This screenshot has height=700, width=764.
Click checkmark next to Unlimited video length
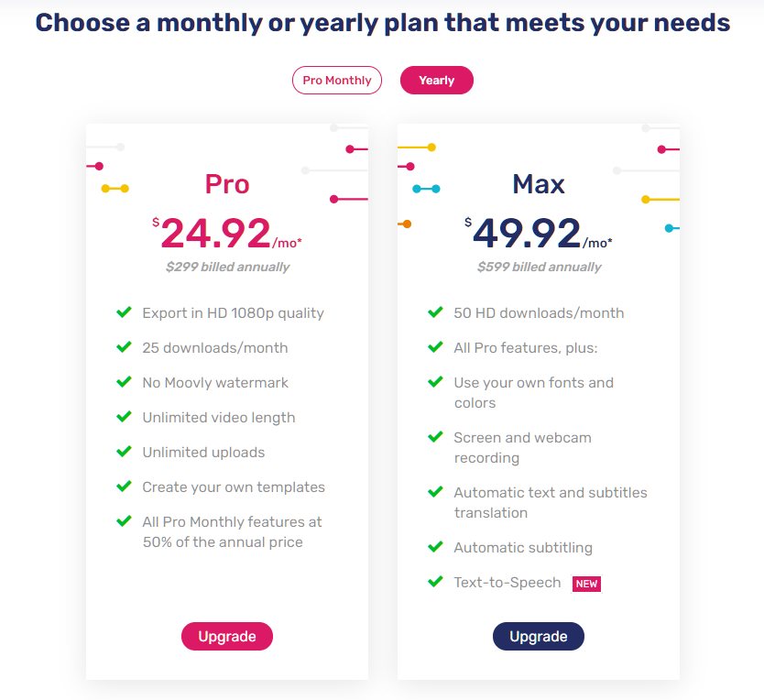click(124, 417)
